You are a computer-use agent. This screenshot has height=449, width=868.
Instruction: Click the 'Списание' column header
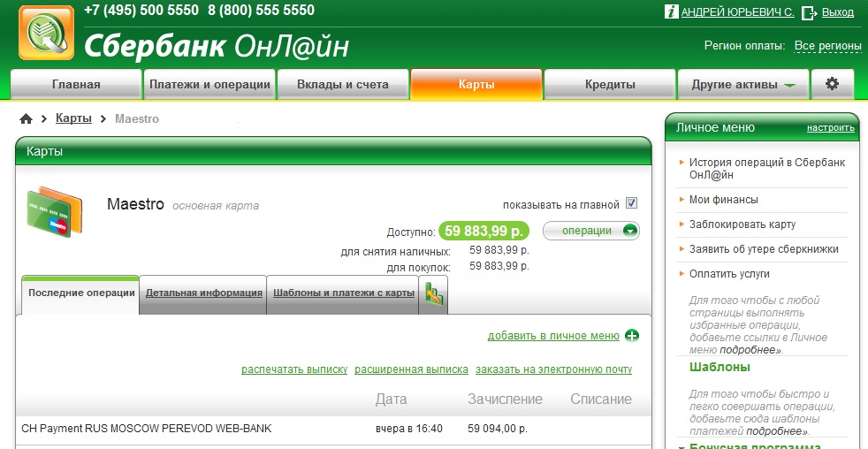[x=601, y=400]
